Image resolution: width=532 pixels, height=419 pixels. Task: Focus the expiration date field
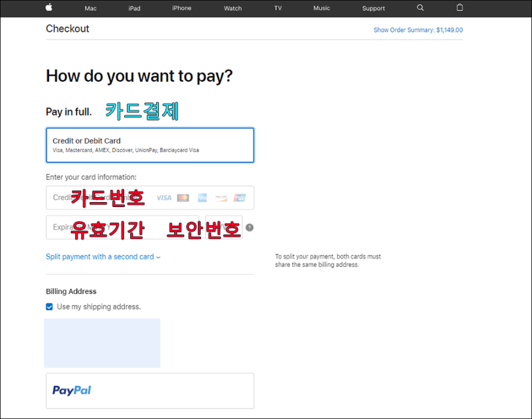pos(122,227)
